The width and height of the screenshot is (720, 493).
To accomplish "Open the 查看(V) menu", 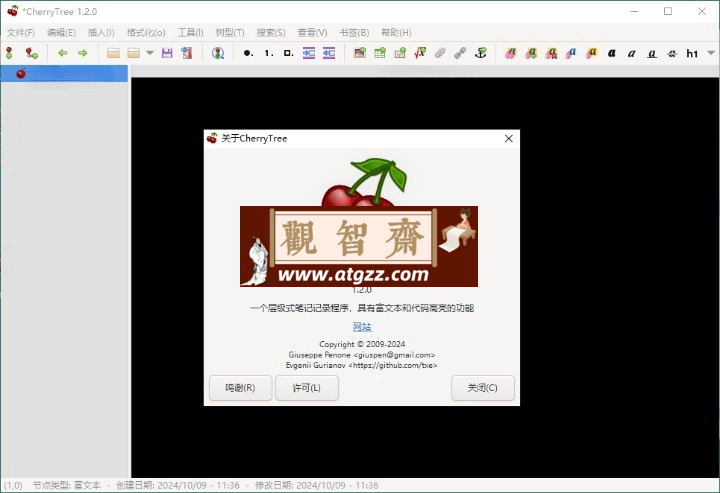I will pos(312,33).
